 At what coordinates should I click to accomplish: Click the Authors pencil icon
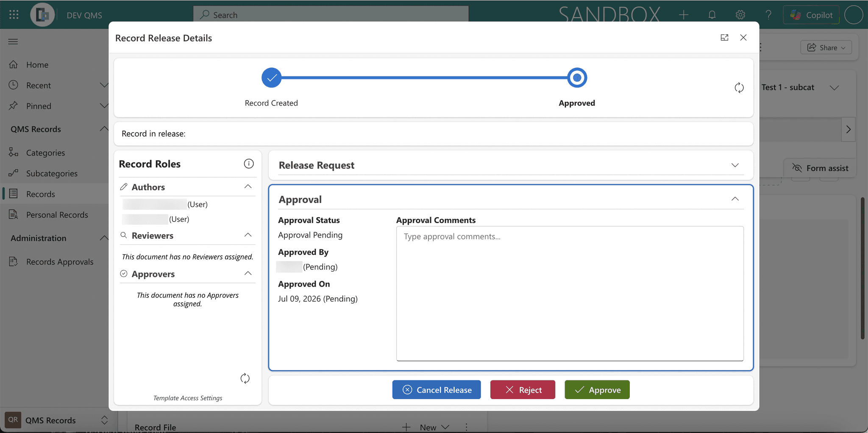coord(124,187)
